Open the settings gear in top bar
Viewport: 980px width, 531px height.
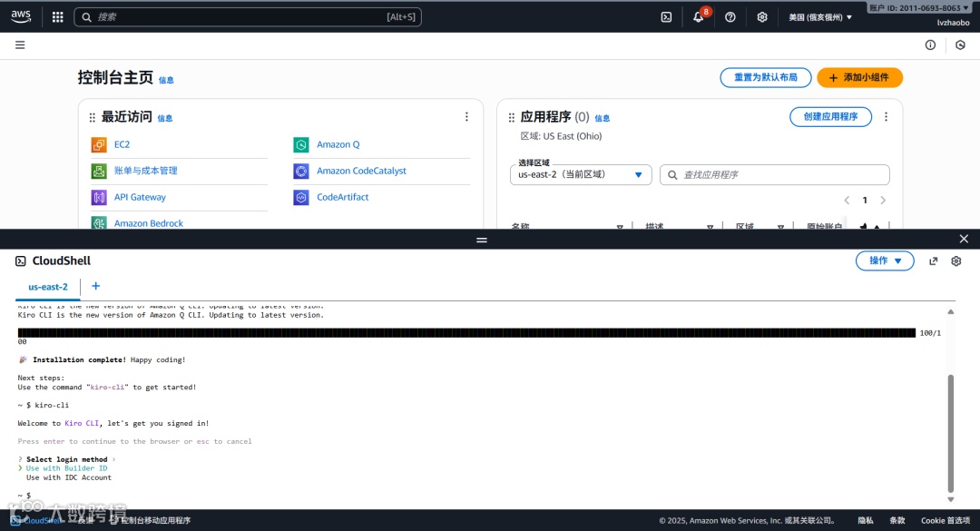[762, 17]
